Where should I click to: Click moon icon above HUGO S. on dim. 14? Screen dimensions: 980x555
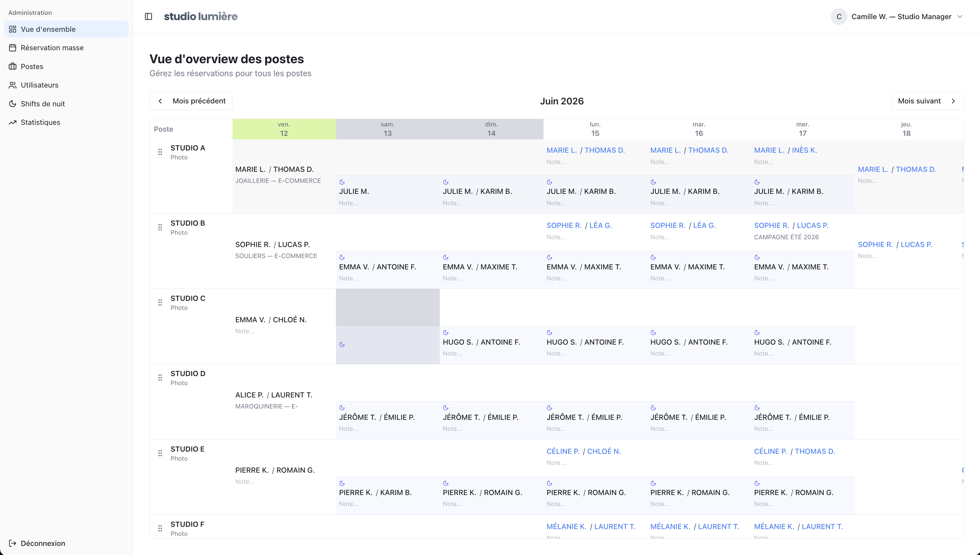tap(446, 332)
